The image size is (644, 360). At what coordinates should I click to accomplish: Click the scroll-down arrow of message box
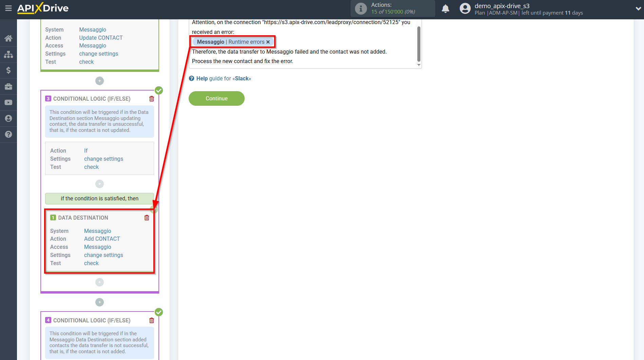pyautogui.click(x=419, y=65)
